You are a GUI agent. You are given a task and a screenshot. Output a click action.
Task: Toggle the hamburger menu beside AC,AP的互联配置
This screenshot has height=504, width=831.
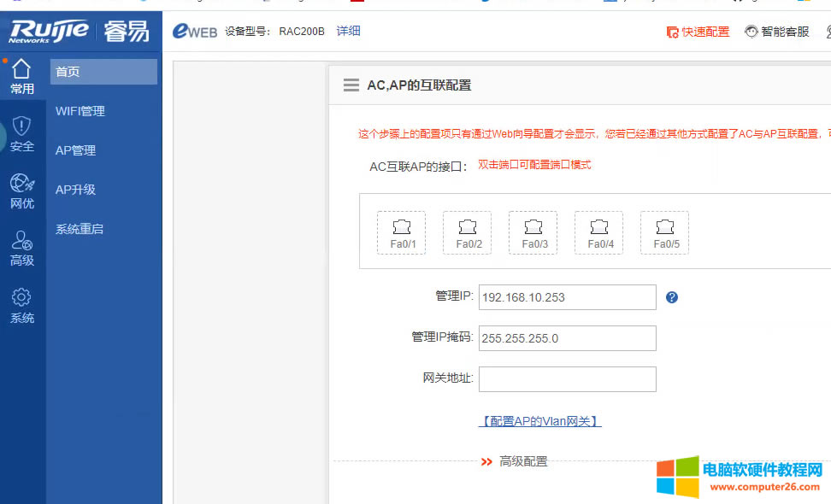pyautogui.click(x=351, y=85)
